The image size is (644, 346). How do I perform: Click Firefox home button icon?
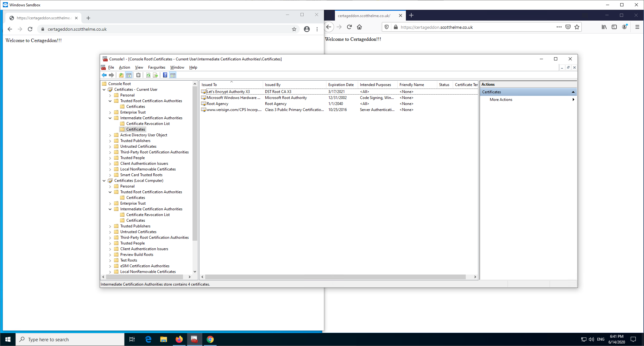[x=359, y=27]
